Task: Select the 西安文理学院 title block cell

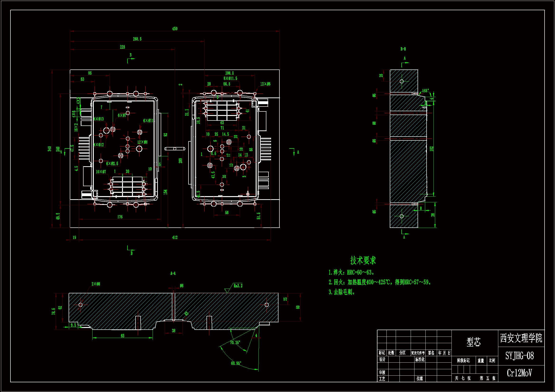Action: point(521,338)
